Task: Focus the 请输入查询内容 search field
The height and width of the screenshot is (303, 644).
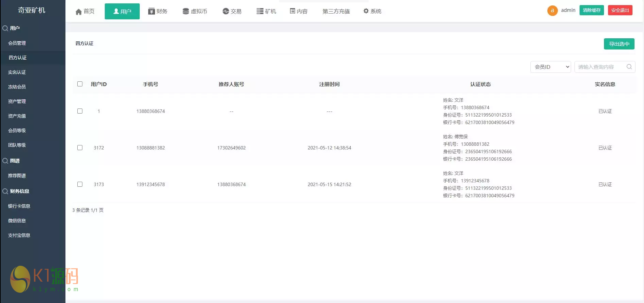Action: tap(600, 67)
